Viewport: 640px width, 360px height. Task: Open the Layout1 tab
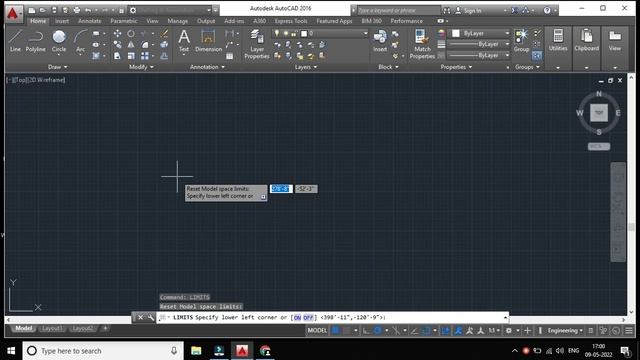[x=52, y=329]
